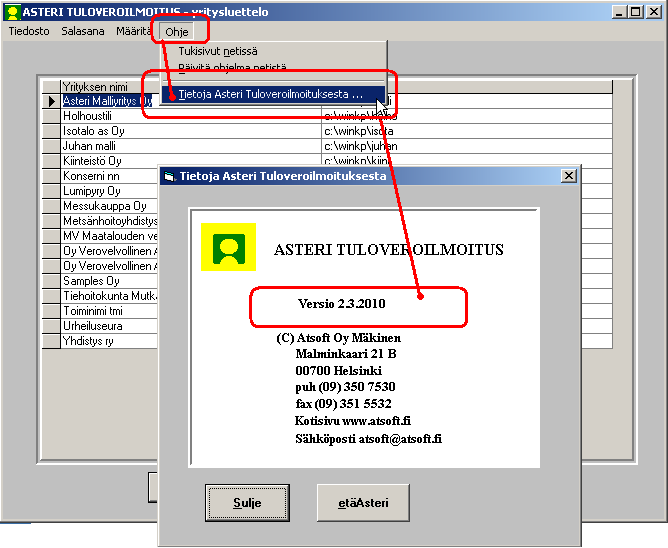Viewport: 668px width, 548px height.
Task: Close the yritysluettelo main window
Action: click(654, 12)
